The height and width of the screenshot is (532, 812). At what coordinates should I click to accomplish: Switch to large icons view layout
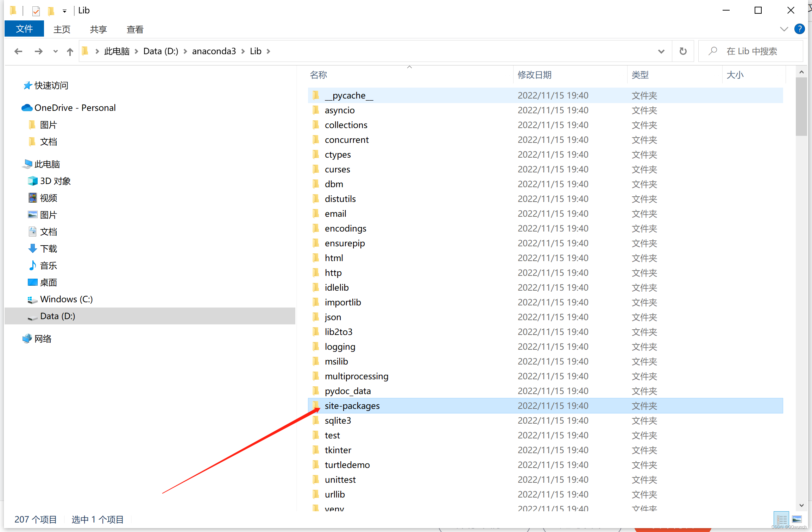[x=797, y=519]
